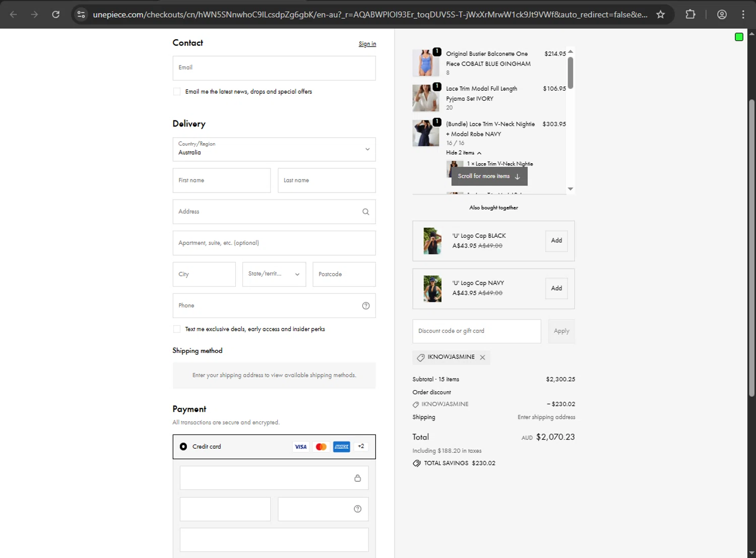
Task: Collapse bundle with Hide 2 items
Action: (463, 153)
